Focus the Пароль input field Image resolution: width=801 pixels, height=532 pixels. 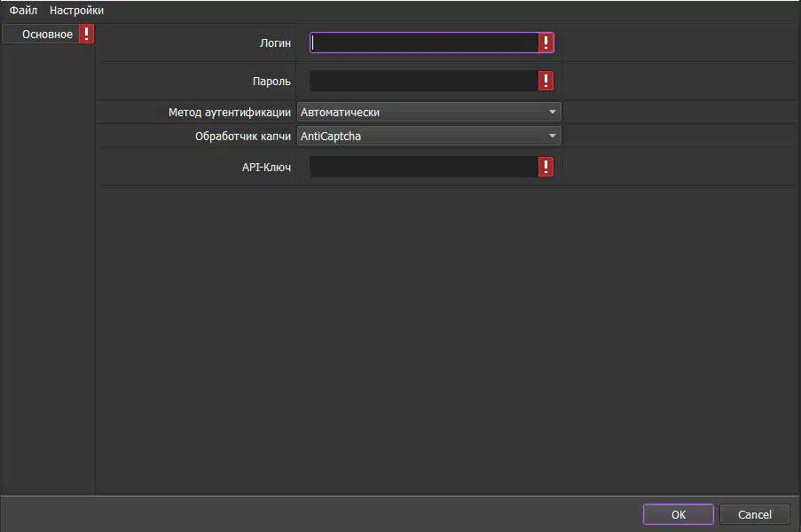click(423, 81)
